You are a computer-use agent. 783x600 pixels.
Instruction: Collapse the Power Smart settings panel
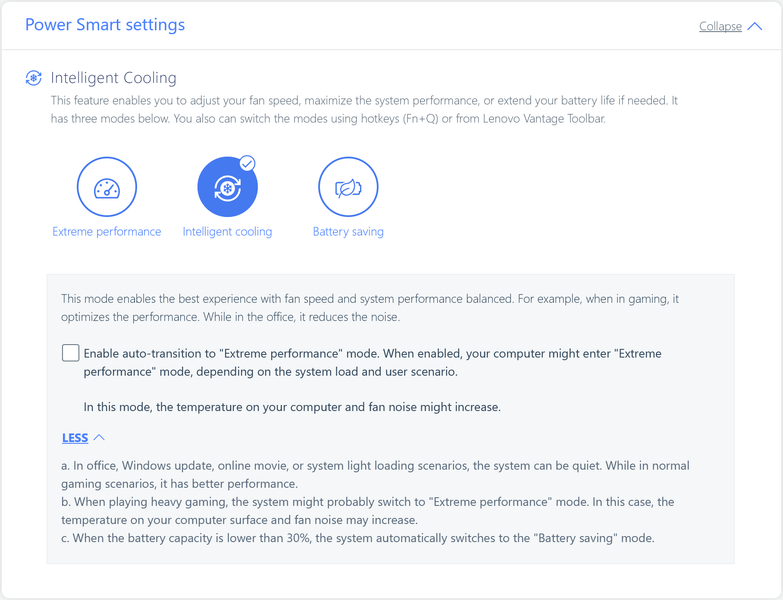[x=720, y=27]
